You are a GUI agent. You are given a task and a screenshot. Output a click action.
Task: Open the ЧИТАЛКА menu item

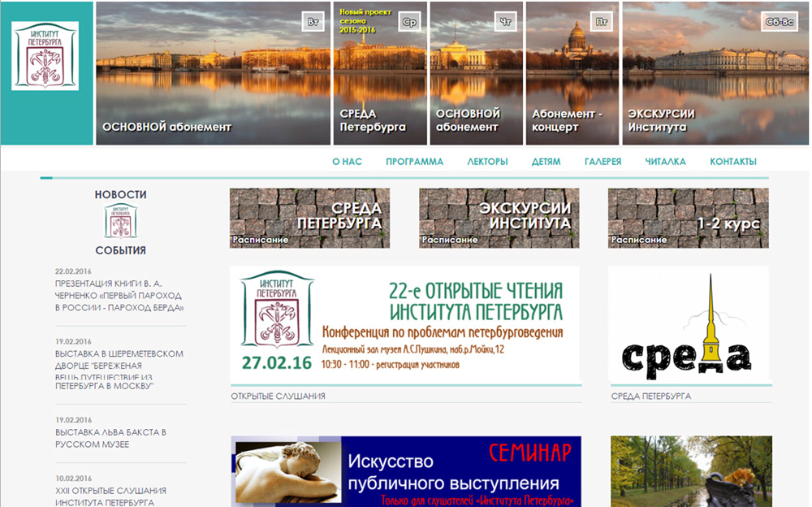(665, 162)
